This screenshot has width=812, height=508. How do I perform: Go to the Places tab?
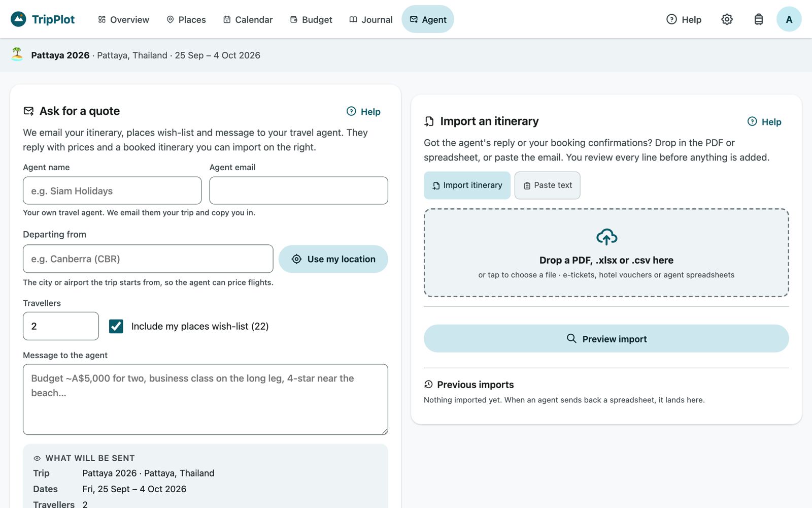(x=186, y=19)
